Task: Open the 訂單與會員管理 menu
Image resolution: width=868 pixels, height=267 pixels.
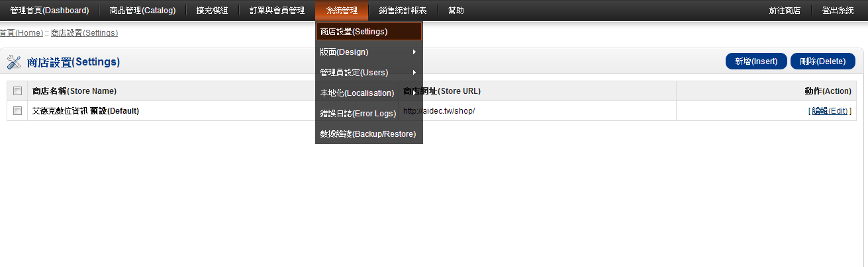Action: (x=277, y=11)
